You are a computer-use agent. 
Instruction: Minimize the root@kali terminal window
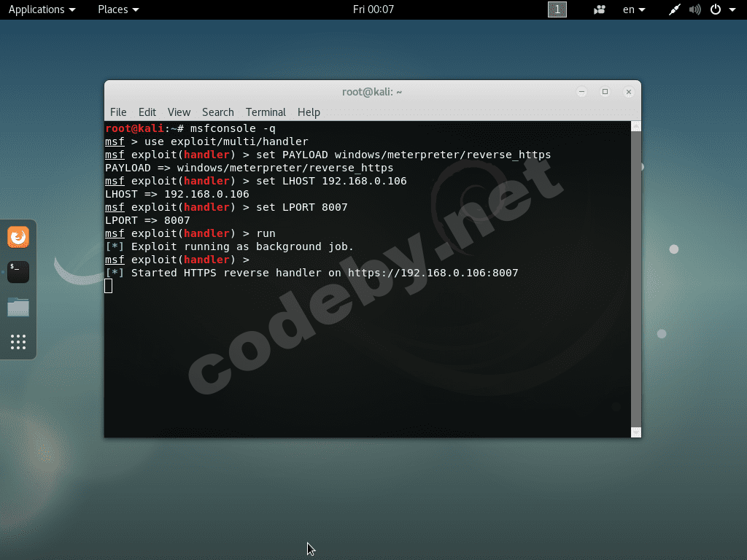click(581, 92)
